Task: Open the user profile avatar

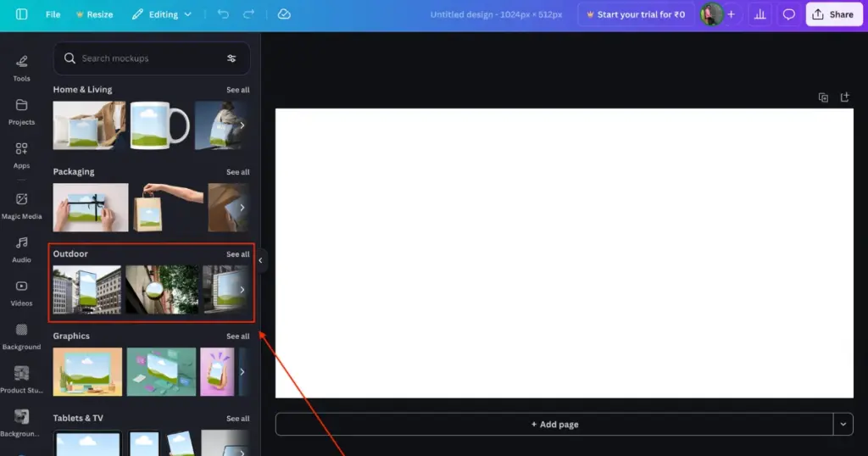Action: pyautogui.click(x=711, y=14)
